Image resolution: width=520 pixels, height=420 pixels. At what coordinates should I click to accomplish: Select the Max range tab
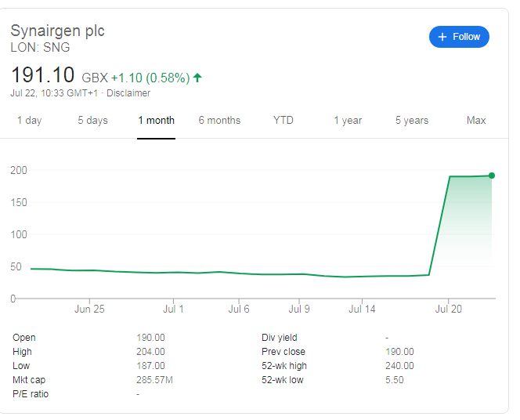click(x=476, y=120)
